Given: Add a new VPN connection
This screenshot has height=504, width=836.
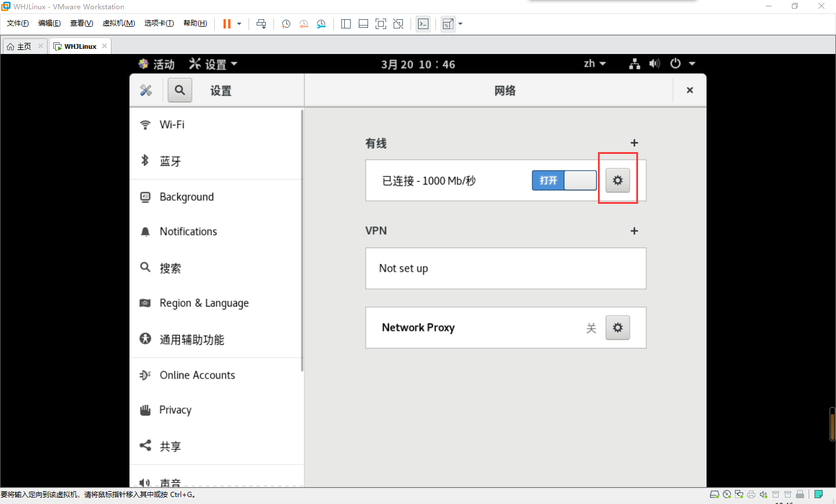Looking at the screenshot, I should pos(634,231).
